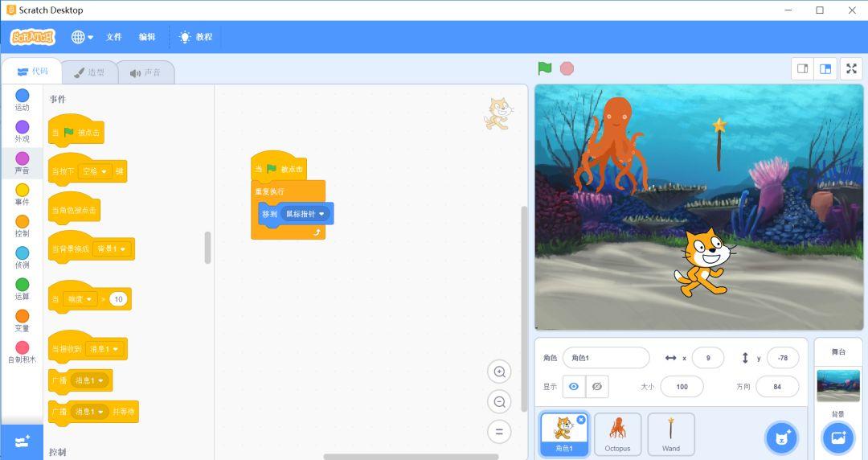Zoom in the code workspace
This screenshot has width=868, height=460.
499,372
